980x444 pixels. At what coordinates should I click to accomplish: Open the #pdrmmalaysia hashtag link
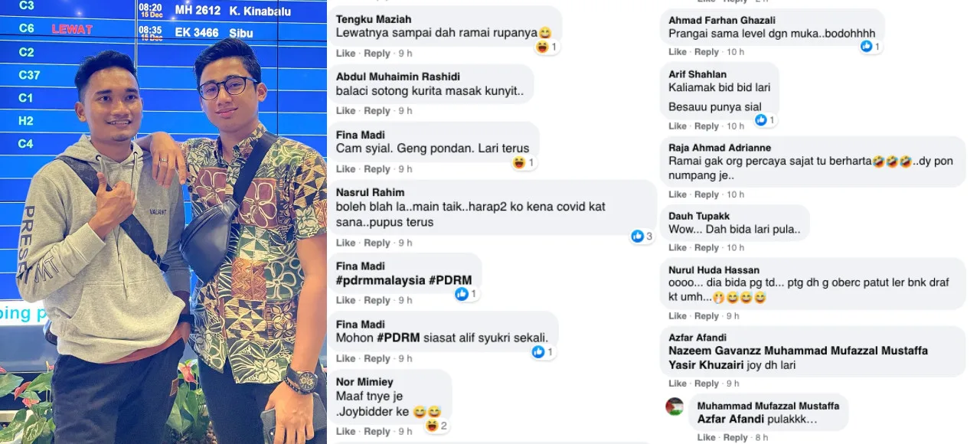[381, 280]
